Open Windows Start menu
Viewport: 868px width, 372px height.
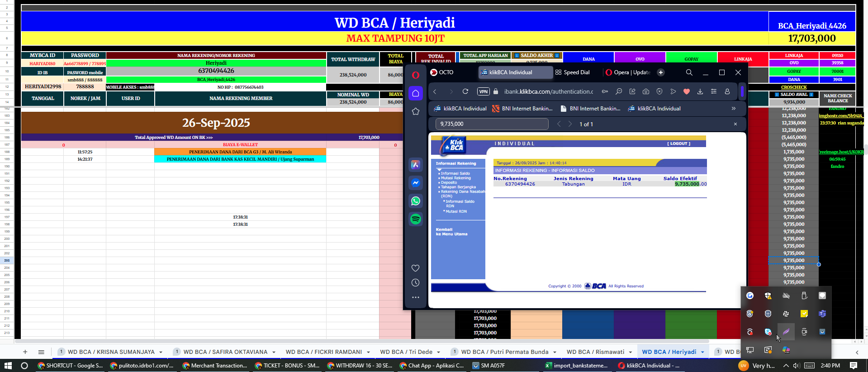(x=7, y=366)
